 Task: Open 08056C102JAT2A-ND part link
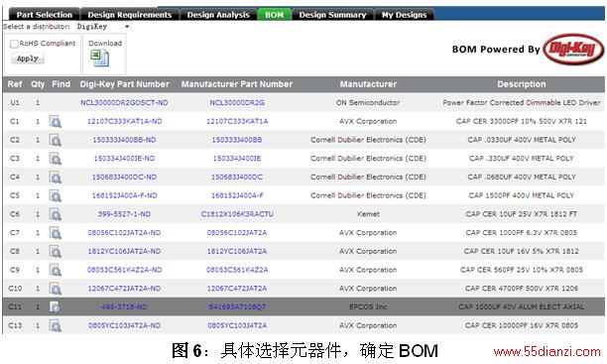click(124, 233)
